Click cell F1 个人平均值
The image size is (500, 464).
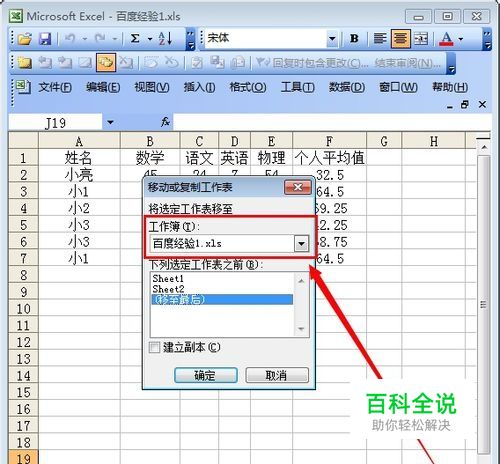click(329, 157)
